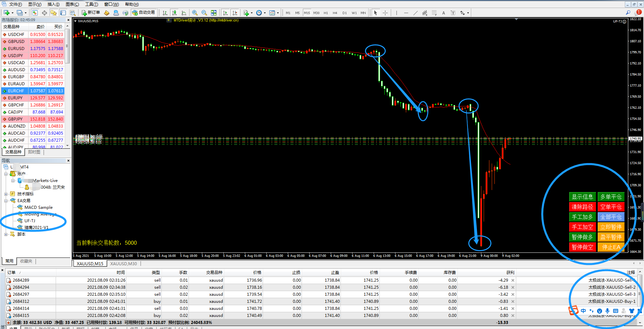
Task: Toggle the chart auto scroll button
Action: (225, 13)
